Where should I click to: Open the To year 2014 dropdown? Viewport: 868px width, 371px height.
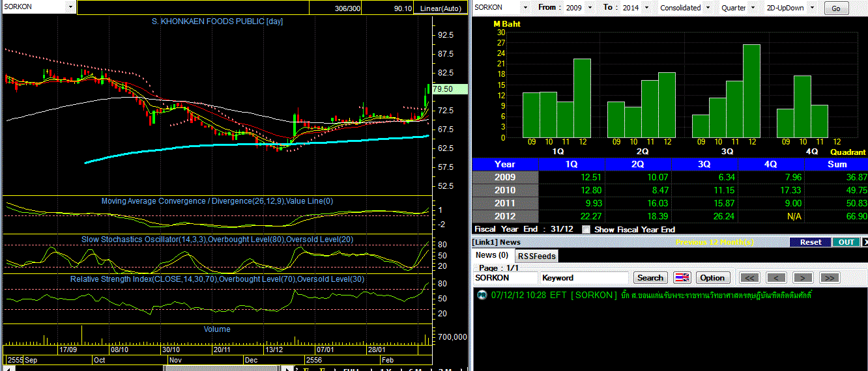pos(645,8)
